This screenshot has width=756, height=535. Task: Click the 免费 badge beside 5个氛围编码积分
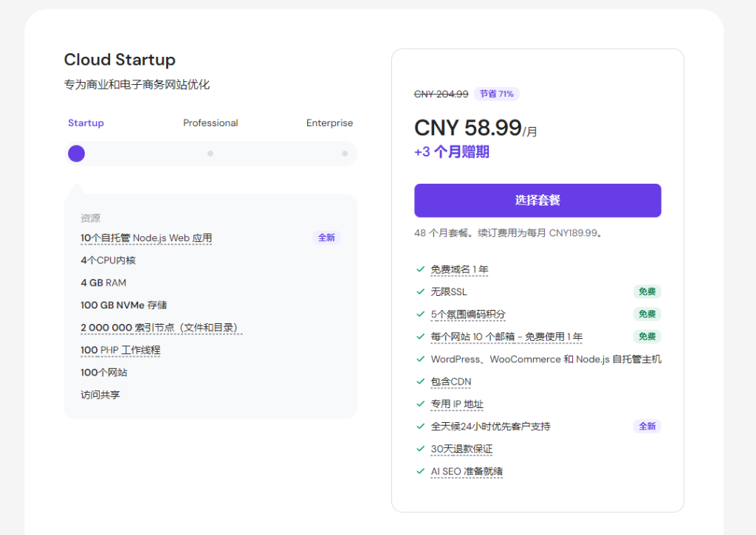(x=647, y=314)
